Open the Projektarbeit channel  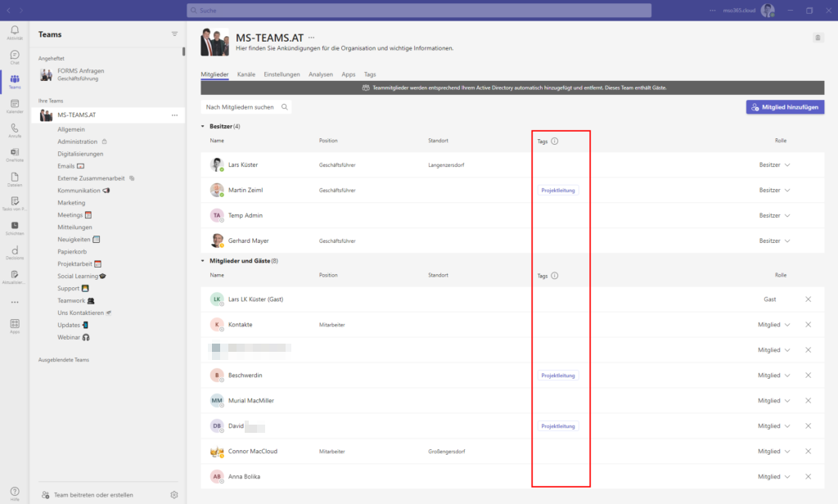[74, 264]
